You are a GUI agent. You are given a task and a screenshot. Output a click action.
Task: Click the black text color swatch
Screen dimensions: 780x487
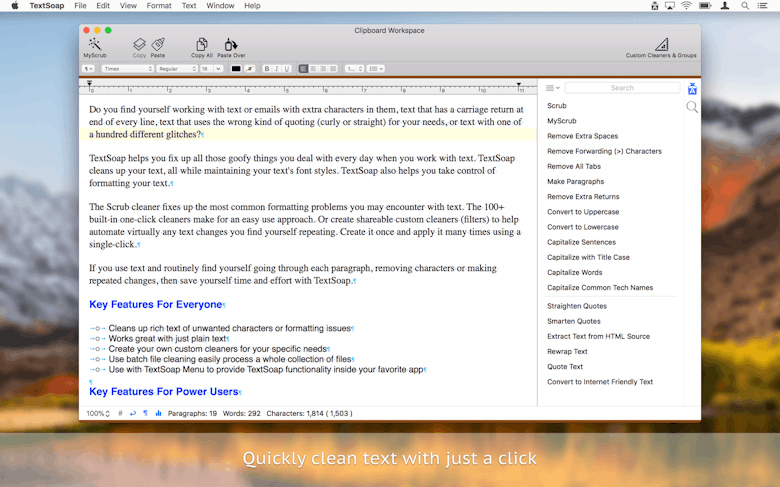[236, 69]
